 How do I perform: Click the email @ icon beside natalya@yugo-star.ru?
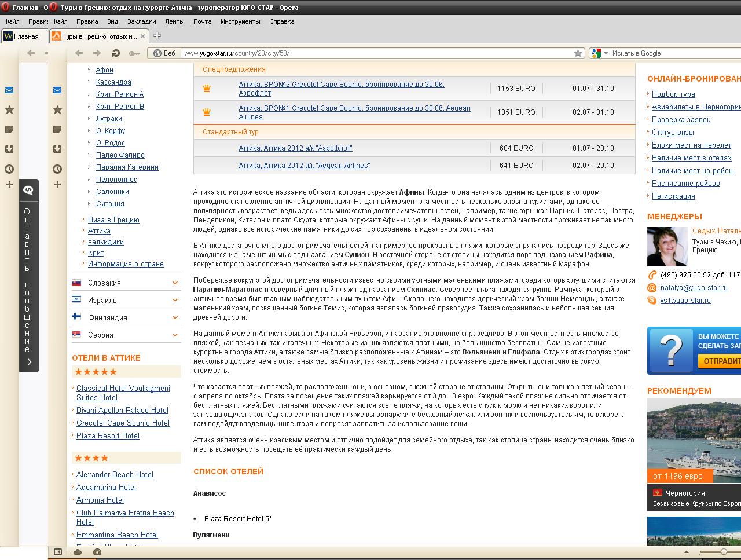[x=652, y=288]
